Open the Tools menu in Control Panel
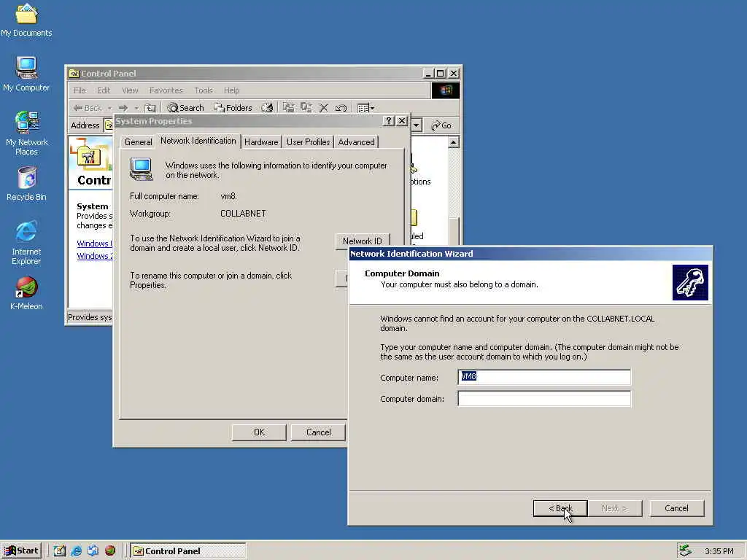Screen dimensions: 747x560 pos(204,90)
